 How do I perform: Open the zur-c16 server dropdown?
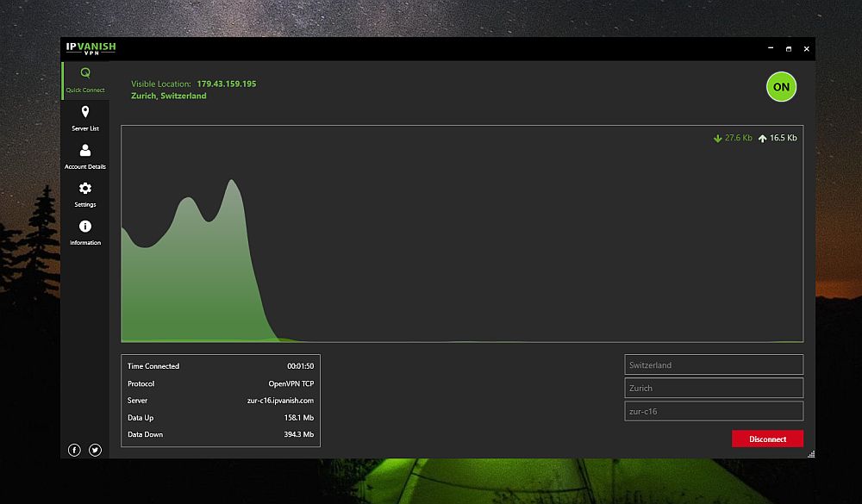click(714, 411)
